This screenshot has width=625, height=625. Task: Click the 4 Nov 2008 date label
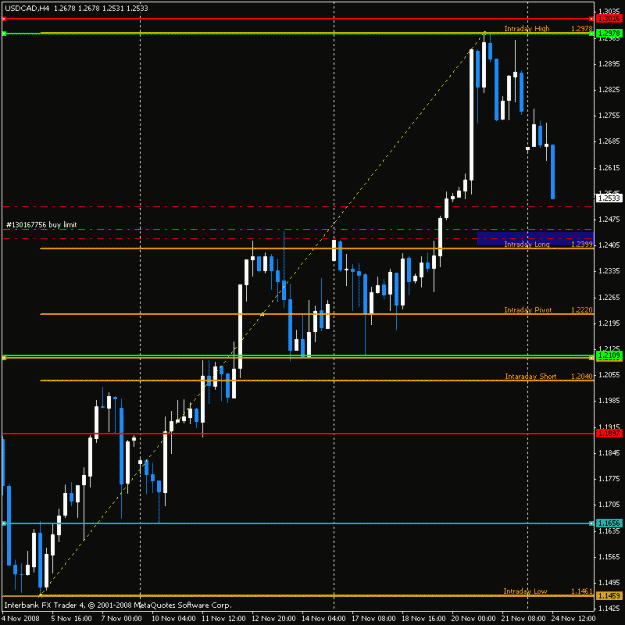click(x=20, y=618)
